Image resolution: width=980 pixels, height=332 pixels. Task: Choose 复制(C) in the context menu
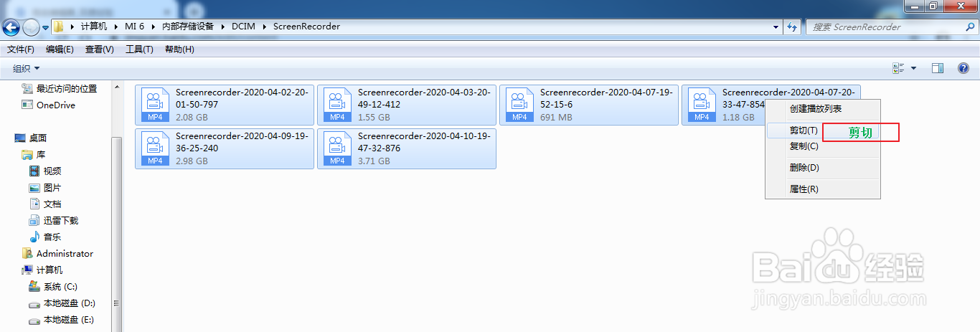[823, 146]
